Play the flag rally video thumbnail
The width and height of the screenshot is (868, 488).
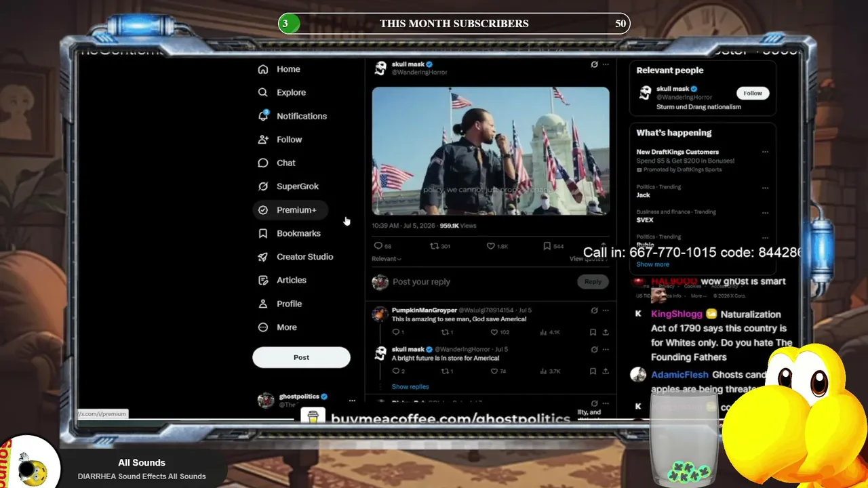[x=490, y=150]
